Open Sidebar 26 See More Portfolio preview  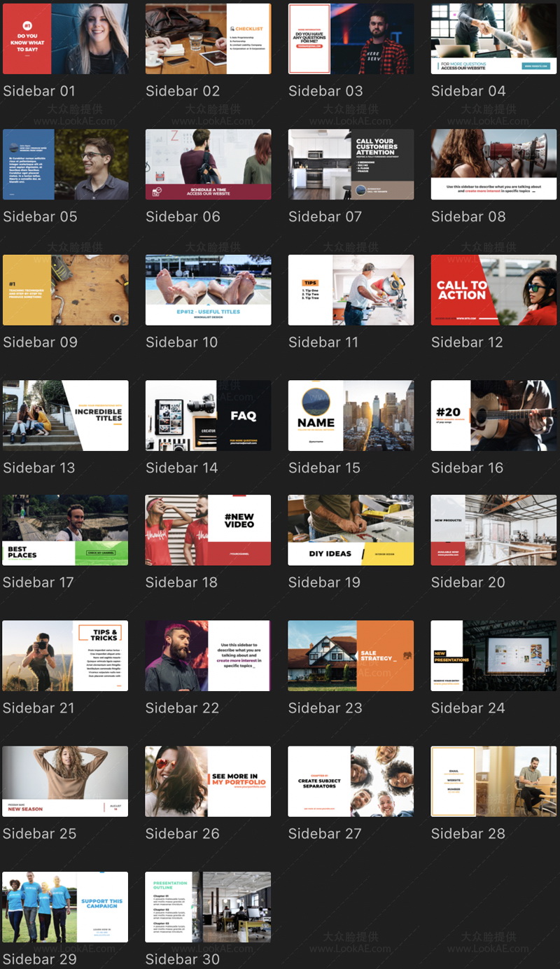(208, 781)
